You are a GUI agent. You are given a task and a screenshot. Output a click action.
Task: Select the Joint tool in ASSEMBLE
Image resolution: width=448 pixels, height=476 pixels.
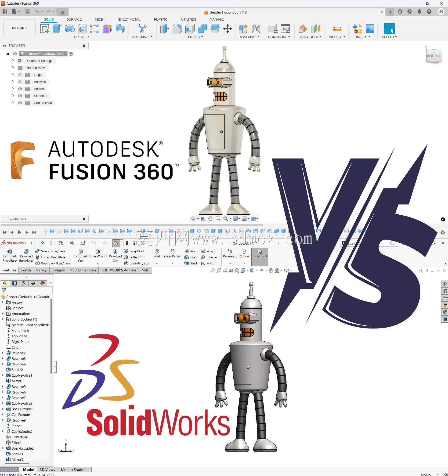(x=256, y=29)
